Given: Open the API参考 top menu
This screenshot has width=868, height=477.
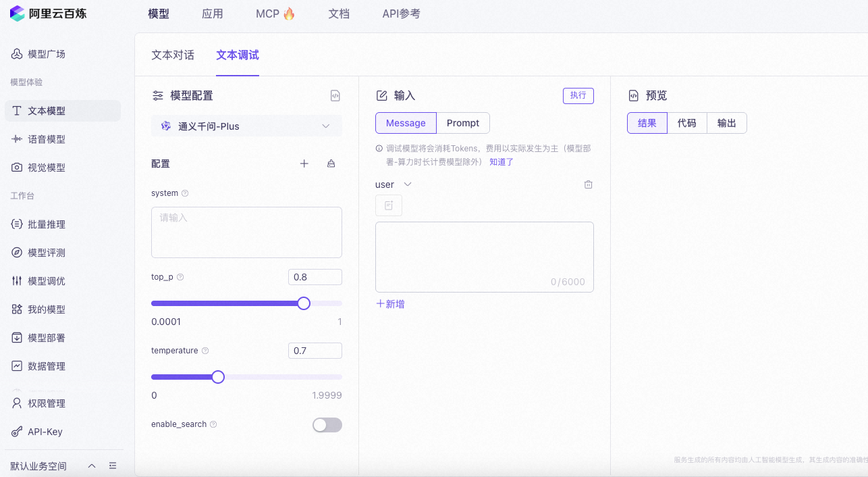Looking at the screenshot, I should (x=402, y=14).
